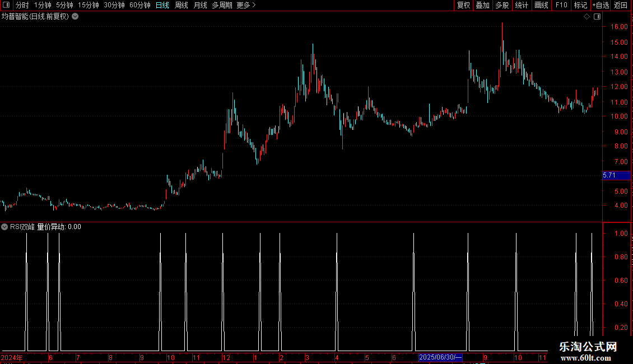The height and width of the screenshot is (364, 633).
Task: Open the 多周期 multi-period view
Action: tap(222, 5)
